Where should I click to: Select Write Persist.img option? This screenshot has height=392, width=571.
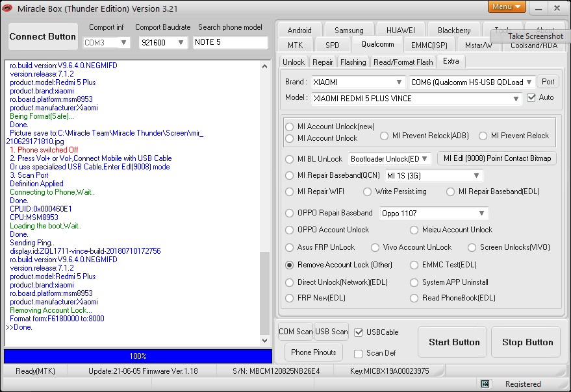367,192
